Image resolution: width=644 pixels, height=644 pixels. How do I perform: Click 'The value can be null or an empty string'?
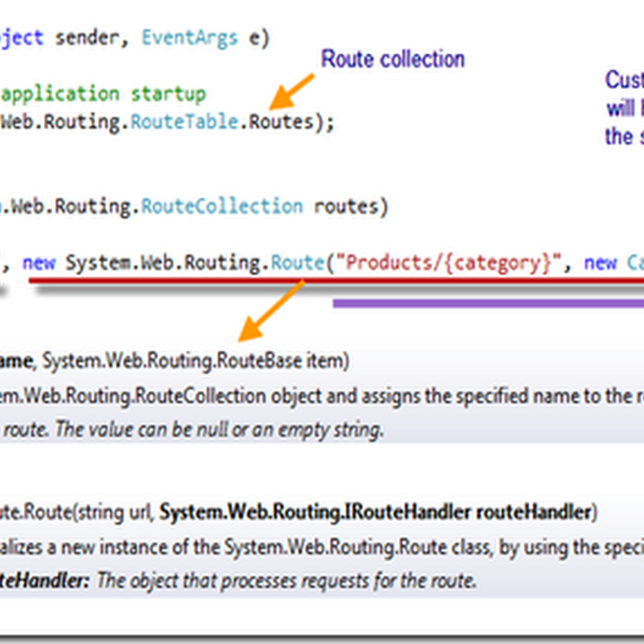coord(219,431)
